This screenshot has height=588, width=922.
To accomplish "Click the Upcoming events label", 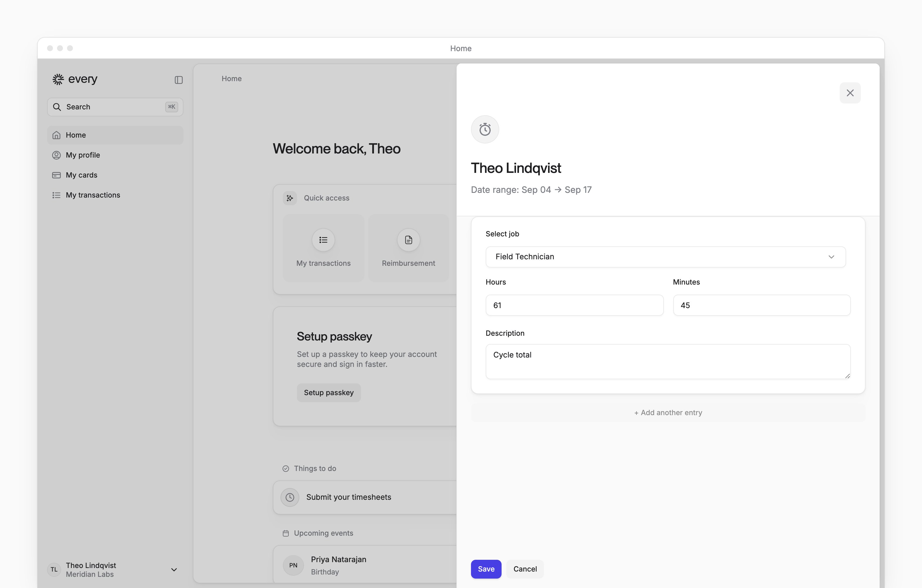I will pos(323,533).
